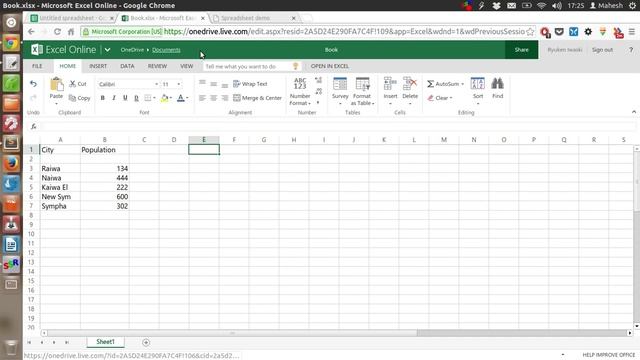Open the Excel Online app switcher chevron
Viewport: 640px width, 360px height.
tap(107, 50)
